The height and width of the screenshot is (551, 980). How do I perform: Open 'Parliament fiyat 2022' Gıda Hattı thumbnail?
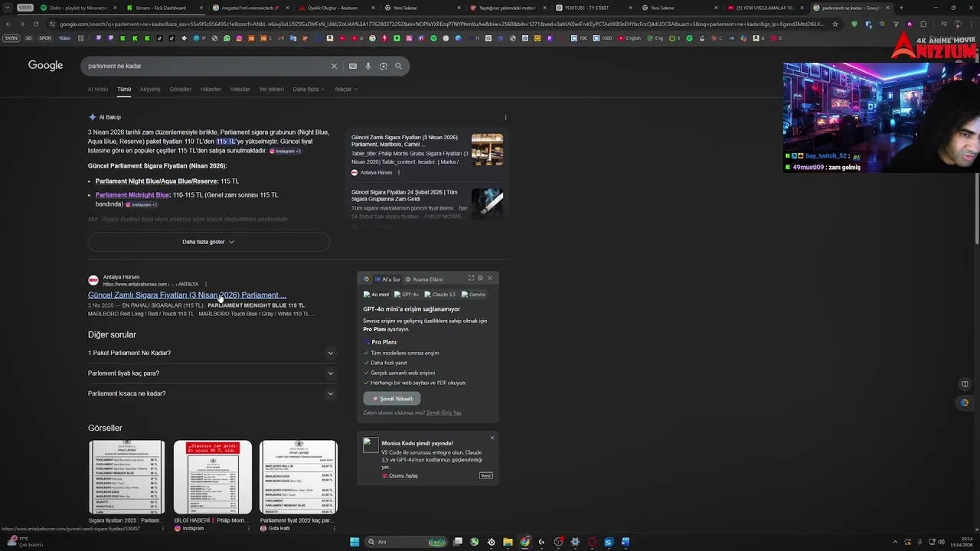[x=298, y=478]
